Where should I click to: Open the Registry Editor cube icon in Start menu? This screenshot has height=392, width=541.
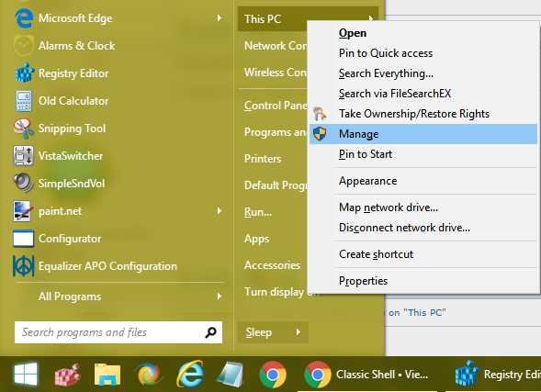point(24,73)
